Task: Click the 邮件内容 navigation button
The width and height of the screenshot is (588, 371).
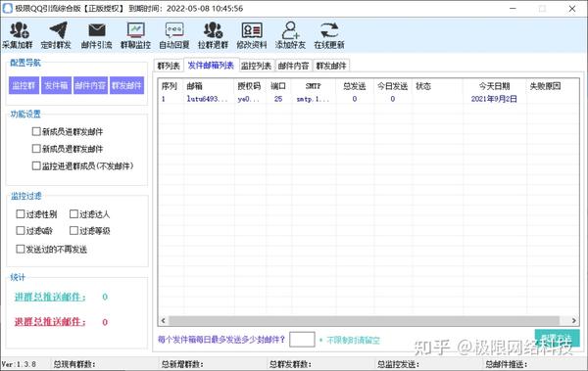Action: (90, 85)
